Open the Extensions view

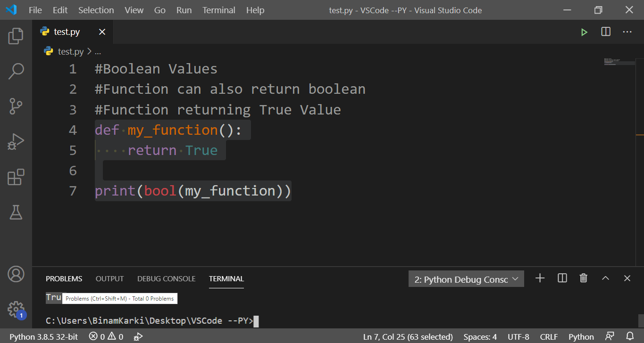pos(16,177)
